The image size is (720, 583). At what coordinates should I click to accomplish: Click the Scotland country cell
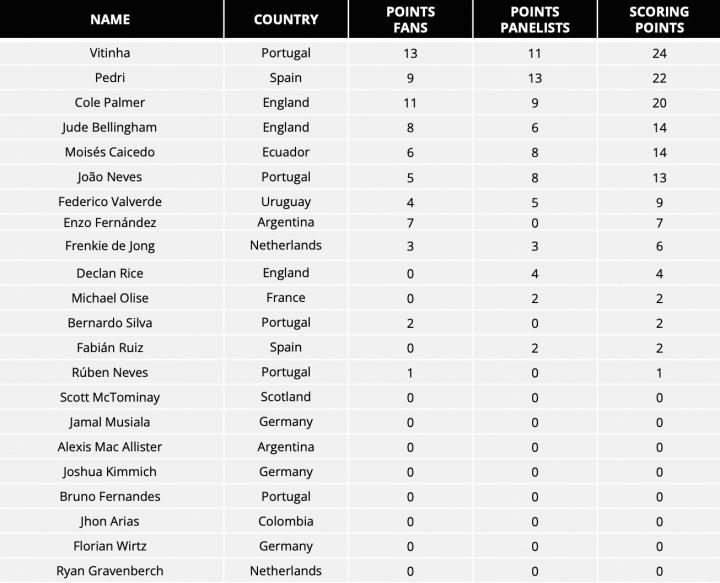pyautogui.click(x=286, y=397)
